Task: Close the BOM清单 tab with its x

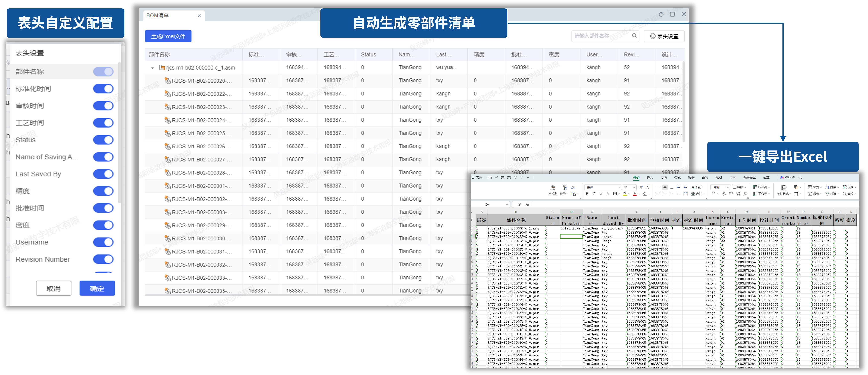Action: (199, 16)
